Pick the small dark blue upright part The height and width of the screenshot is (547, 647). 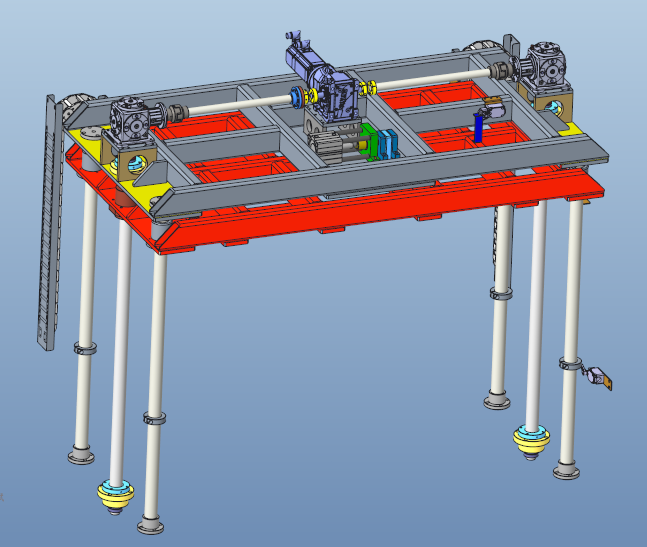click(478, 127)
